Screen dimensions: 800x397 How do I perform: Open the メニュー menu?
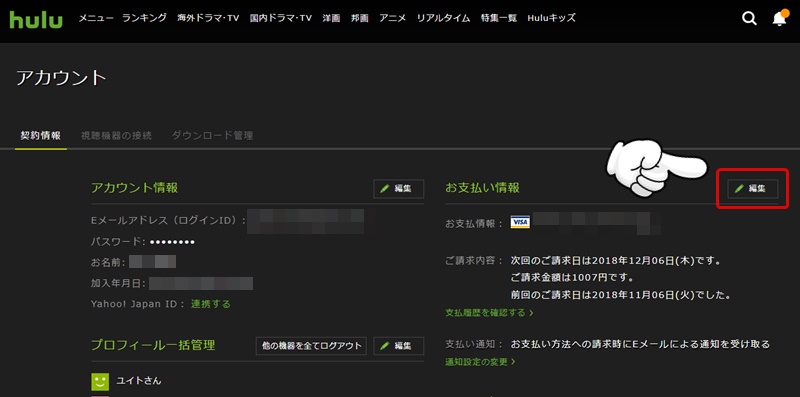(x=95, y=18)
